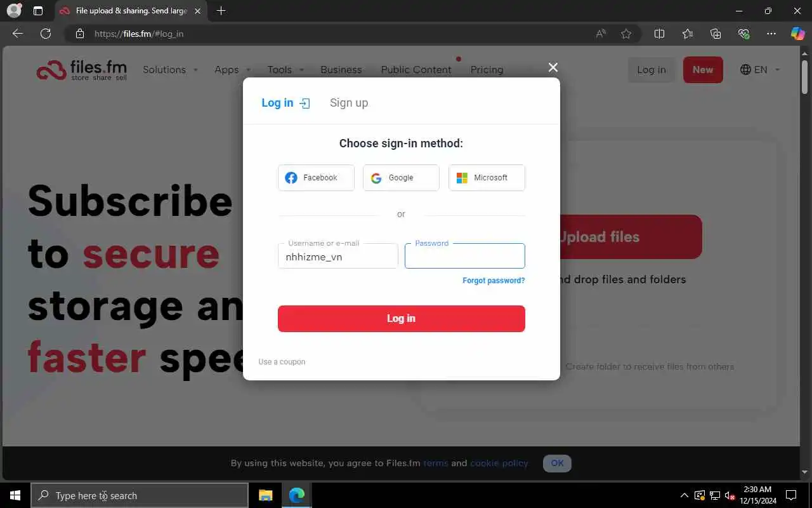Viewport: 812px width, 508px height.
Task: Open the EN language selector
Action: [760, 70]
